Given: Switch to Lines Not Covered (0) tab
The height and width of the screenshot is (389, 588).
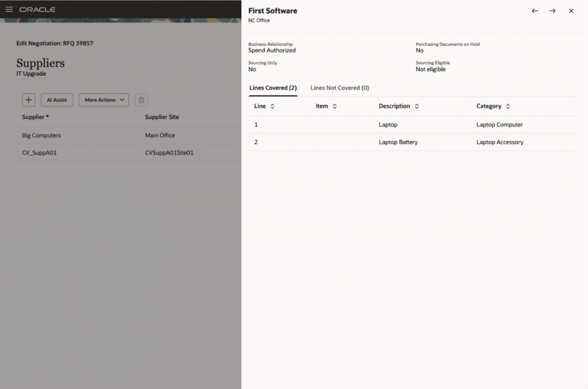Looking at the screenshot, I should [340, 88].
